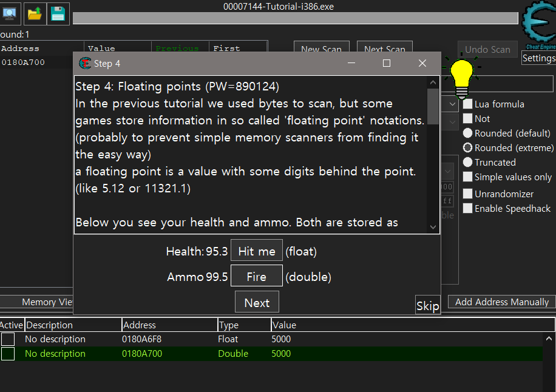Image resolution: width=556 pixels, height=392 pixels.
Task: Select Rounded (extreme) rounding mode
Action: pos(468,147)
